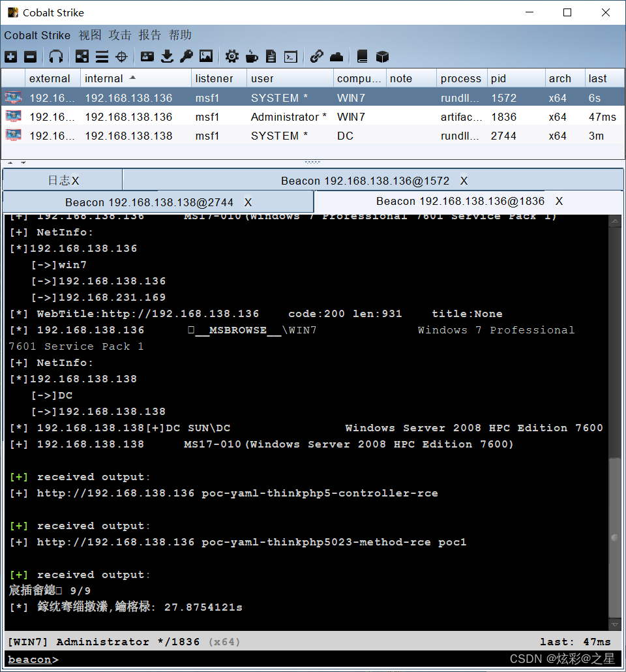
Task: Collapse session table with split-pane up arrow
Action: 10,162
